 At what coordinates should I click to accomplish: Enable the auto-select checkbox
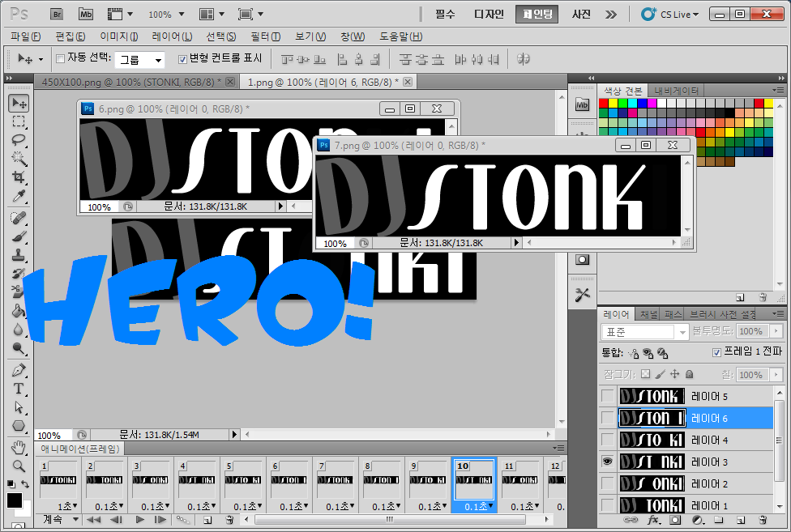click(60, 59)
